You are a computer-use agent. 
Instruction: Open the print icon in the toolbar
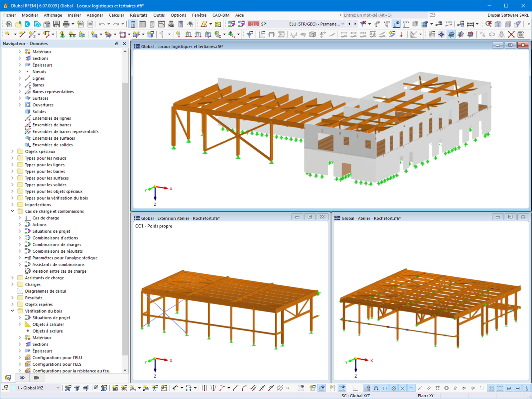pyautogui.click(x=66, y=24)
